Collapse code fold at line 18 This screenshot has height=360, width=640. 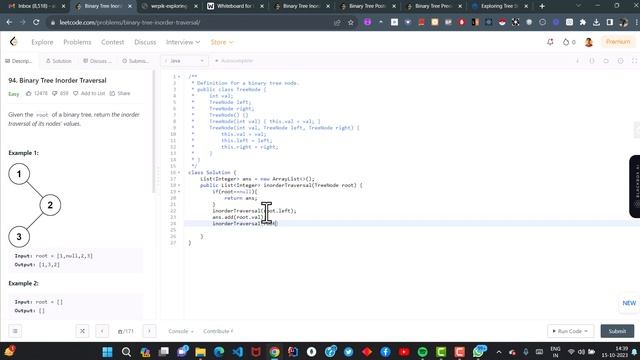[179, 185]
